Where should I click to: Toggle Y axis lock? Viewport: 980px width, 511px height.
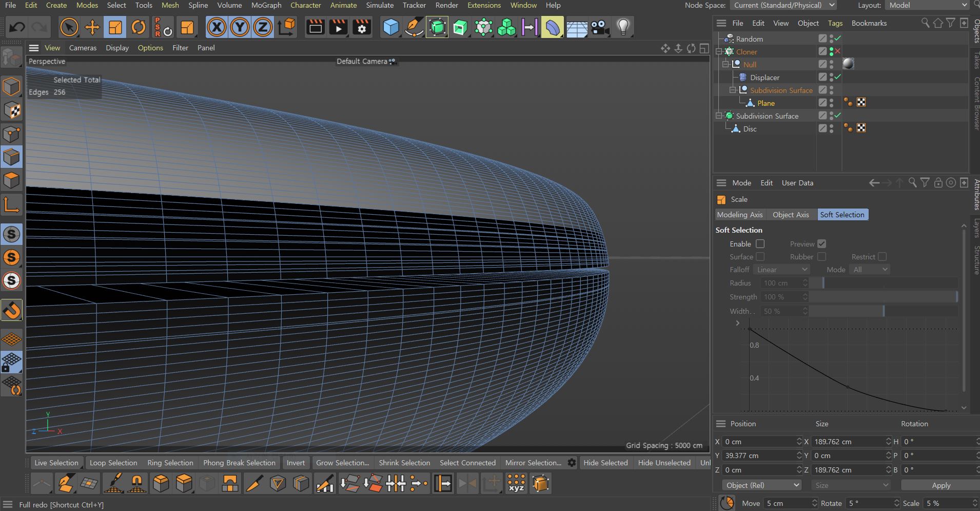(x=240, y=27)
